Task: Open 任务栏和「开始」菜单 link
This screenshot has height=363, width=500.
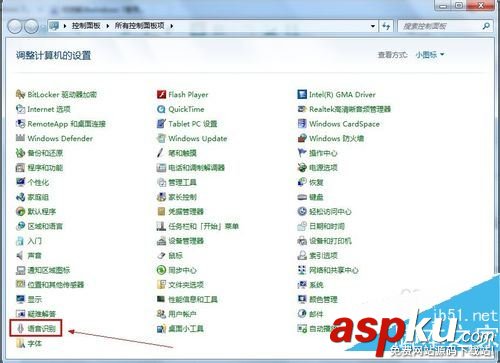Action: (204, 226)
